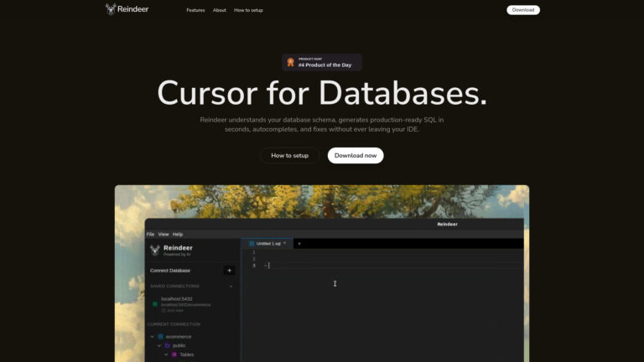
Task: Collapse the public schema node
Action: click(159, 345)
